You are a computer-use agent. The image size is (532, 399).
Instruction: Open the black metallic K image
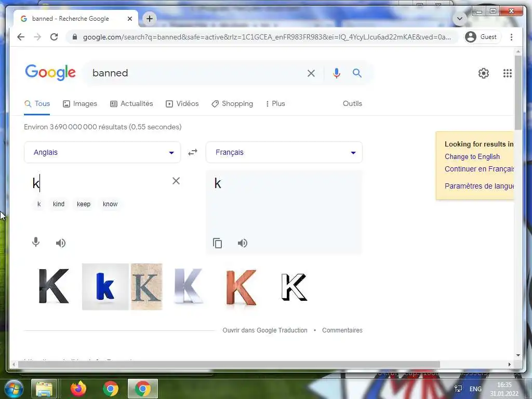[54, 286]
